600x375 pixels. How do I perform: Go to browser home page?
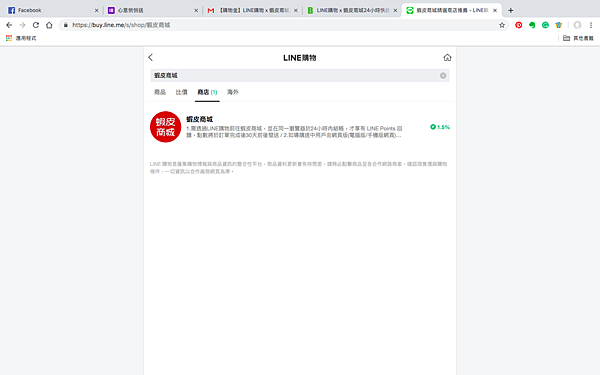coord(49,25)
